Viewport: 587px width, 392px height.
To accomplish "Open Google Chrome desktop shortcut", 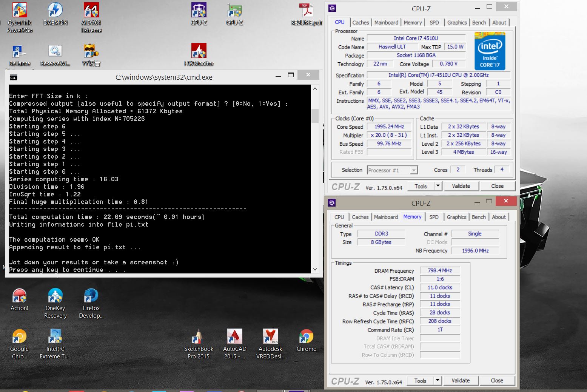I will (19, 344).
